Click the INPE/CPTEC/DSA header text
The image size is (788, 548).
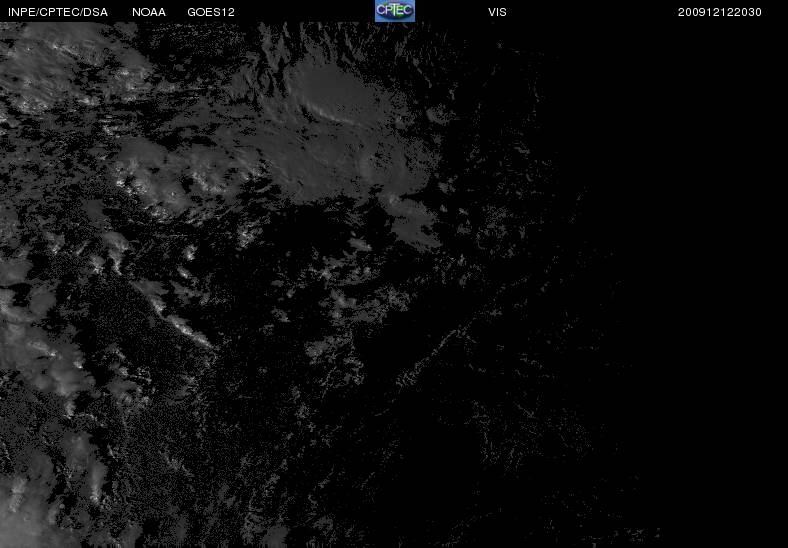58,12
